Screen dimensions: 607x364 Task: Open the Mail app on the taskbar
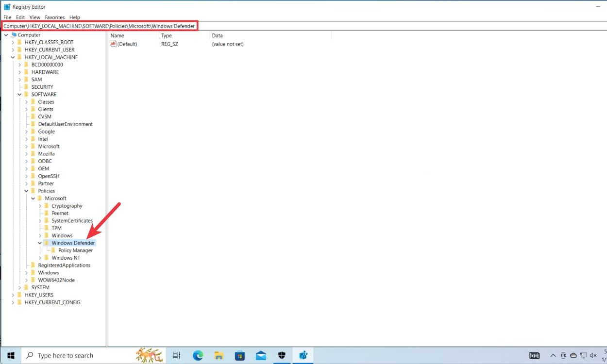[x=261, y=355]
